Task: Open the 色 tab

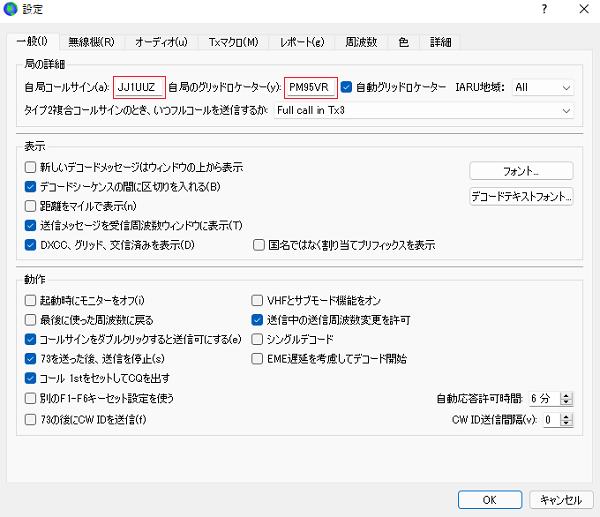Action: pyautogui.click(x=403, y=42)
